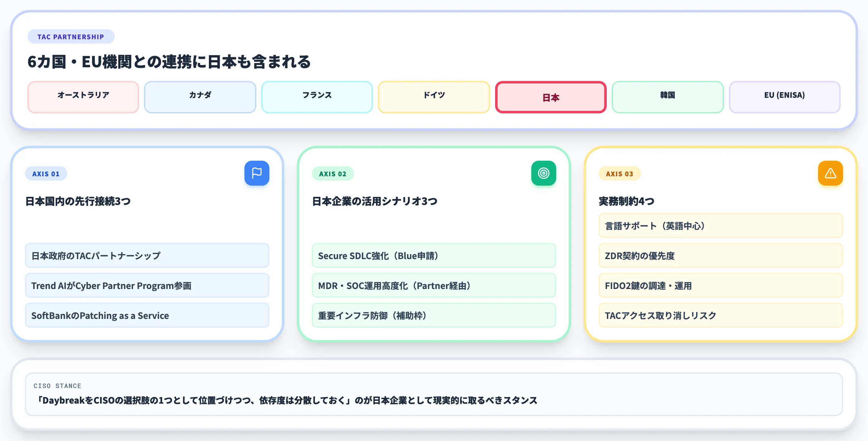Click the TAC PARTNERSHIP badge
Image resolution: width=868 pixels, height=441 pixels.
click(71, 37)
